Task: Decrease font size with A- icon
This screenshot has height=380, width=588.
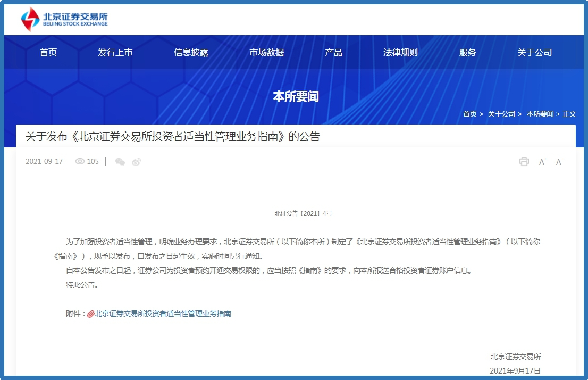Action: click(560, 162)
